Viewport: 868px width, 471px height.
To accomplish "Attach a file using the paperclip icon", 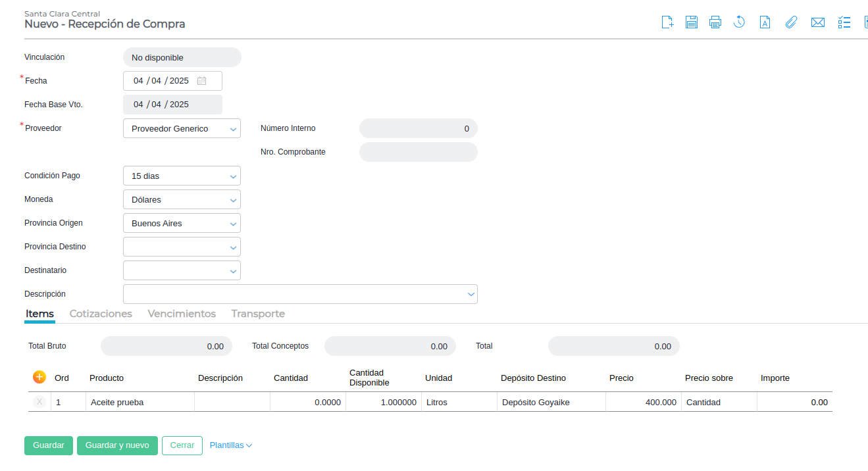I will [791, 22].
